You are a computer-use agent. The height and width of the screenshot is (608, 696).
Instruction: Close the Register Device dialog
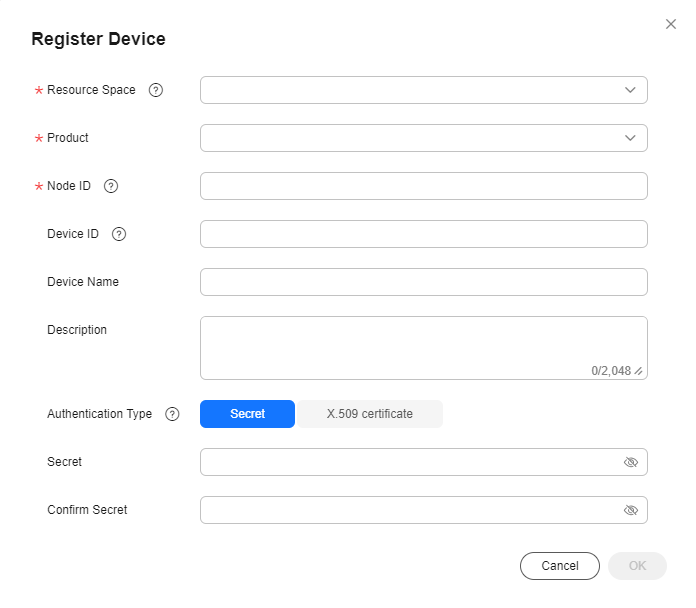pyautogui.click(x=671, y=24)
